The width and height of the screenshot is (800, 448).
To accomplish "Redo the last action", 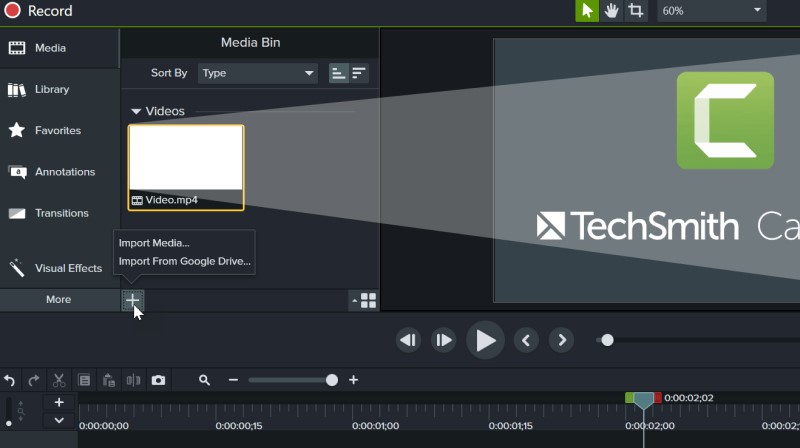I will [x=34, y=380].
